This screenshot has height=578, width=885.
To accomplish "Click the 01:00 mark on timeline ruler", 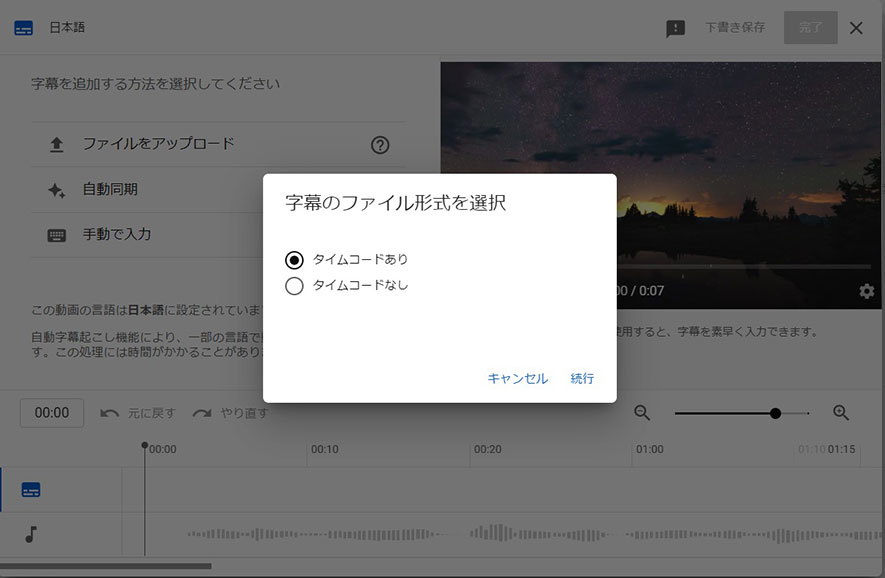I will (x=650, y=449).
